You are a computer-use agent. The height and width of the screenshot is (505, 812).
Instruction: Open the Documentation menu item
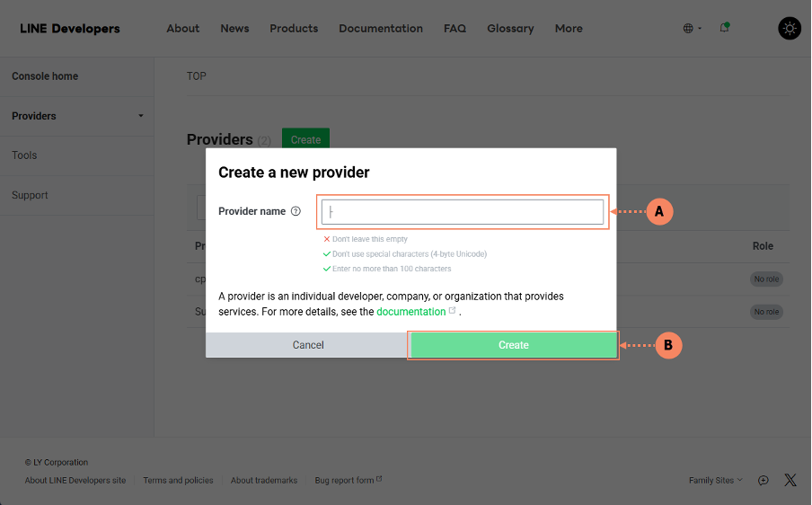(x=381, y=29)
